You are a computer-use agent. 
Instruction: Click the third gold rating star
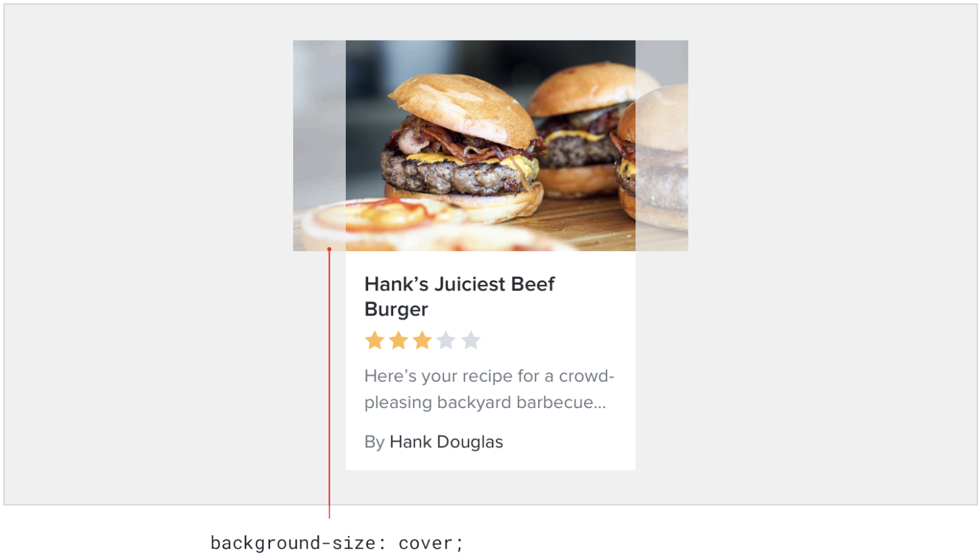[422, 340]
